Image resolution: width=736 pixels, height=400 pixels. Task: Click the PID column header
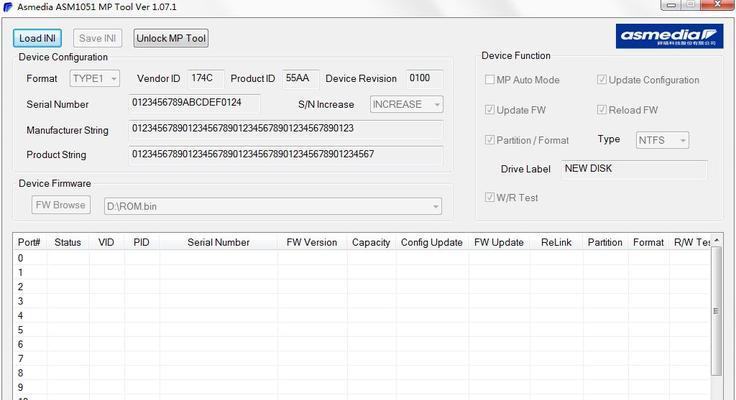pos(141,242)
